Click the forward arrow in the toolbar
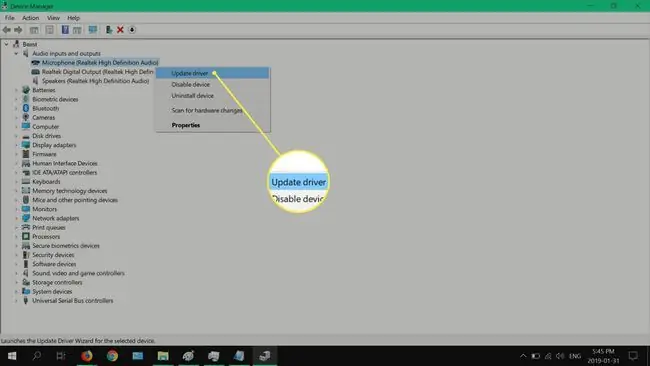Image resolution: width=650 pixels, height=366 pixels. (18, 30)
